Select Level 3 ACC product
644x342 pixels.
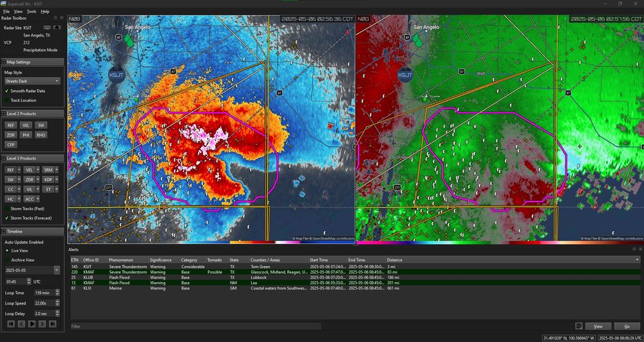(29, 199)
